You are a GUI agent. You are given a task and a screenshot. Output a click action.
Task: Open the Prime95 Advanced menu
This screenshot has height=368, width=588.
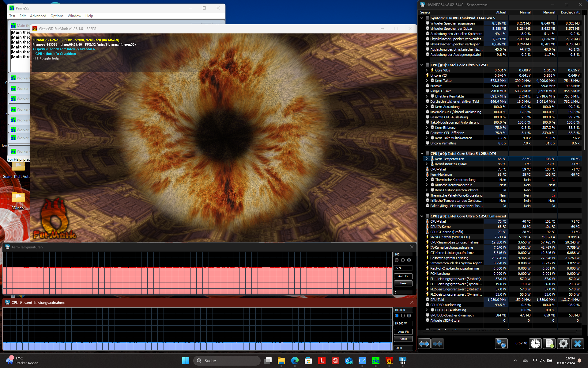coord(38,16)
